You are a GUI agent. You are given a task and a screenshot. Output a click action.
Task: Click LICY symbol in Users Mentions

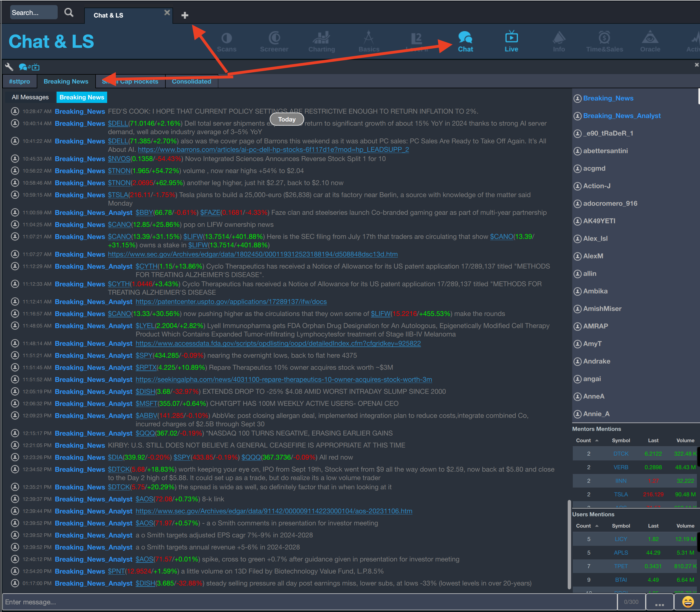621,539
